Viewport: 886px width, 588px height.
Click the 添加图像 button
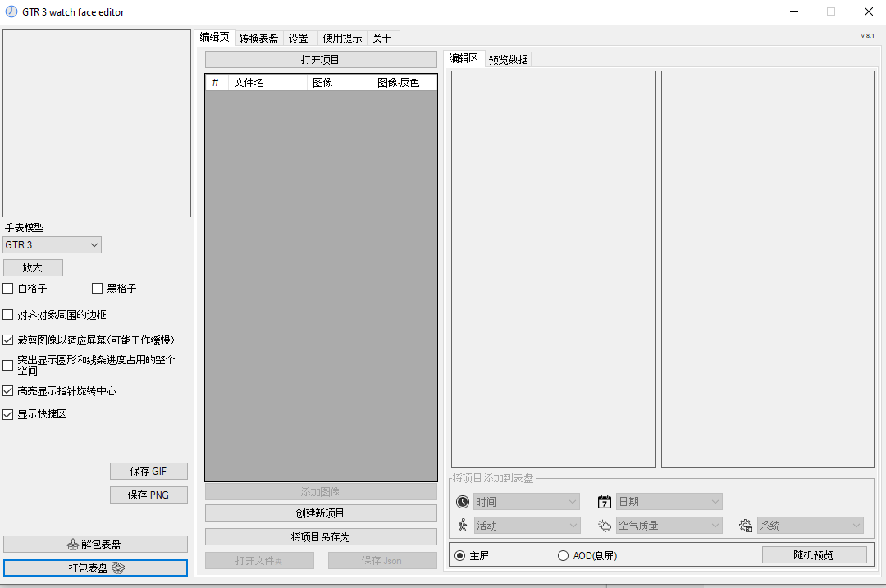pyautogui.click(x=321, y=492)
